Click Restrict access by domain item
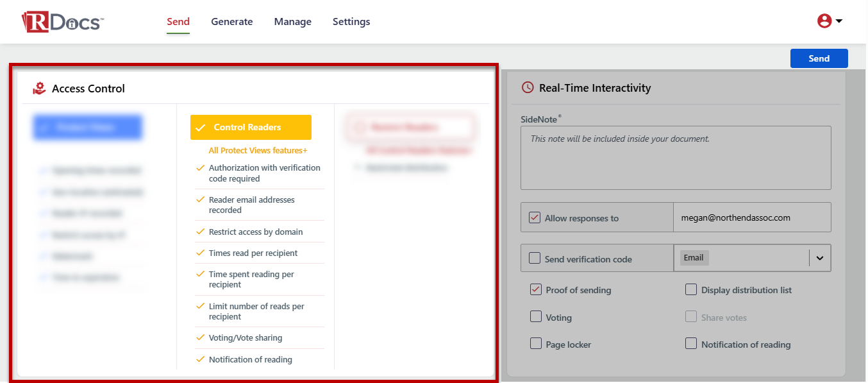This screenshot has width=868, height=383. 256,232
